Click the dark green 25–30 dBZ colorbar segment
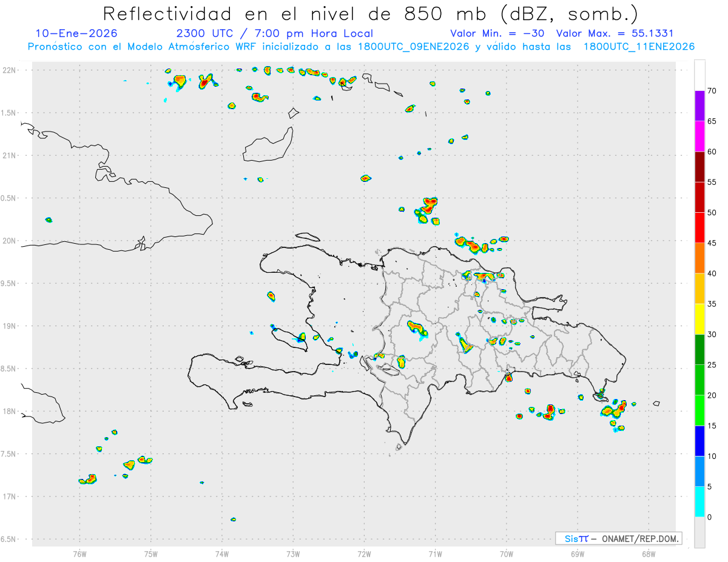 tap(699, 349)
